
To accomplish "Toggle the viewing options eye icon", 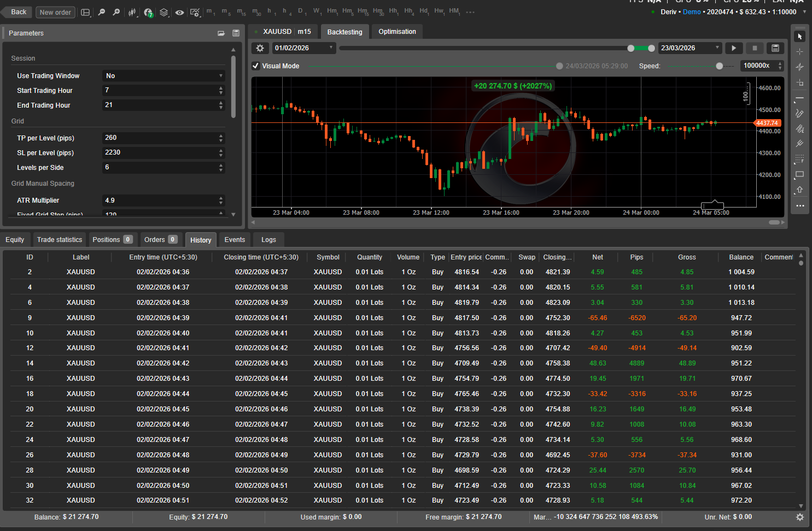I will (179, 12).
